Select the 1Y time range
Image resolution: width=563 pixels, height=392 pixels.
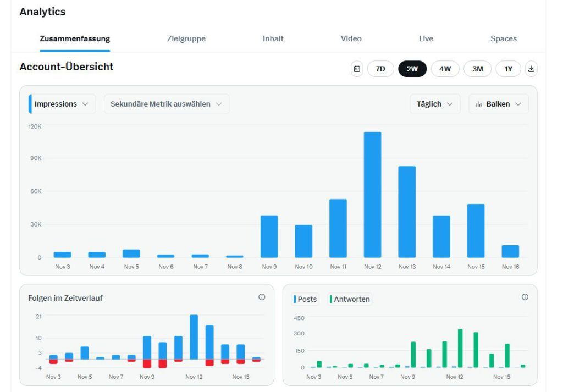tap(508, 69)
